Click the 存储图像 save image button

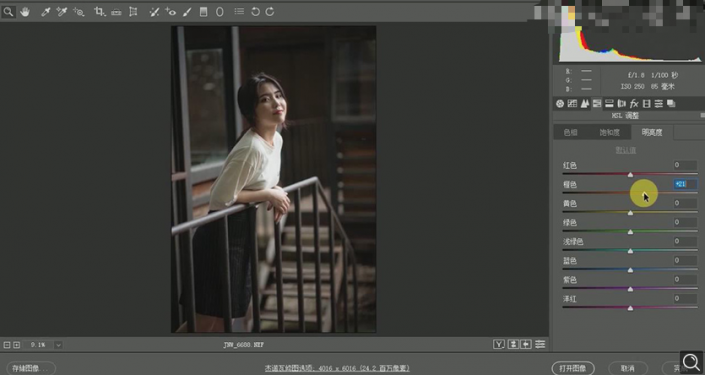[x=31, y=368]
